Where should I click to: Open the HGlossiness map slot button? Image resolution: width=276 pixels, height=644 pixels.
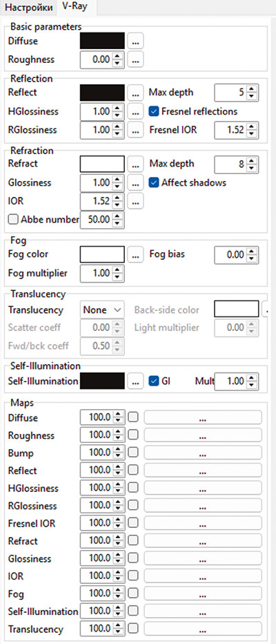(203, 489)
